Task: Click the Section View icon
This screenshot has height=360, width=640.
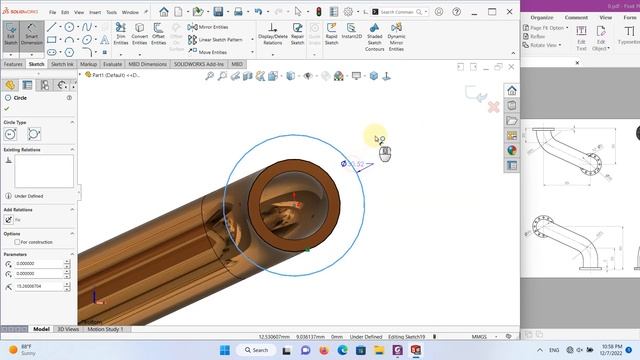Action: 247,76
